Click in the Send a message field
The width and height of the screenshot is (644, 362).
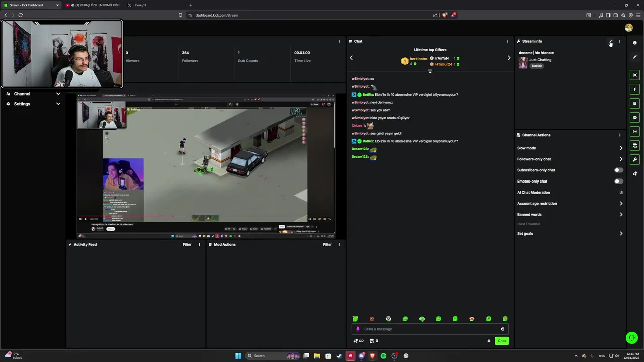click(430, 329)
